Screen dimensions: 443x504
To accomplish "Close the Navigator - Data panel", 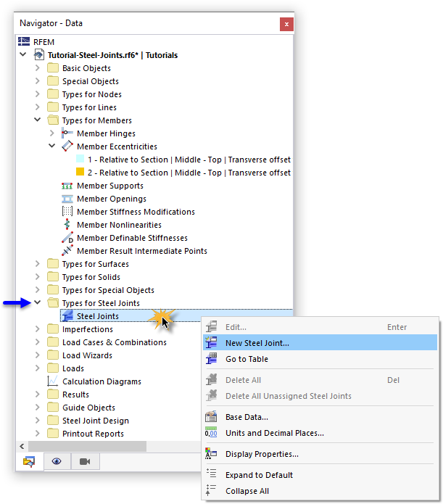I will pyautogui.click(x=286, y=24).
